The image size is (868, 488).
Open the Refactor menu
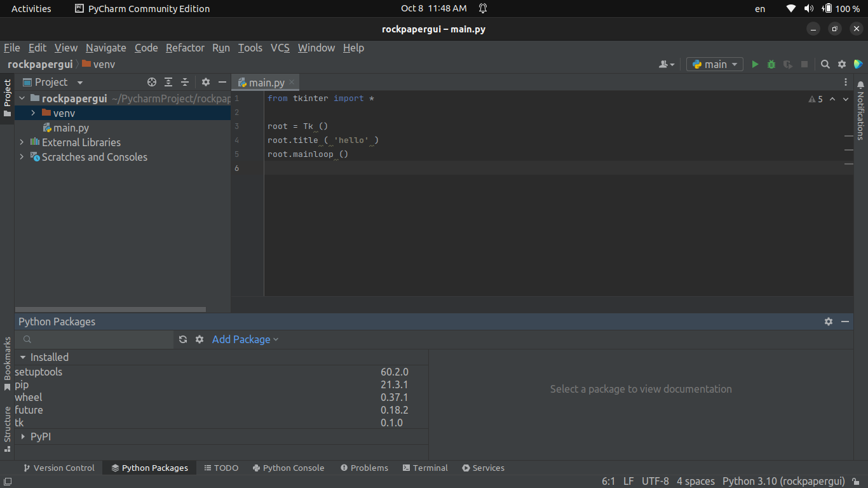coord(185,48)
